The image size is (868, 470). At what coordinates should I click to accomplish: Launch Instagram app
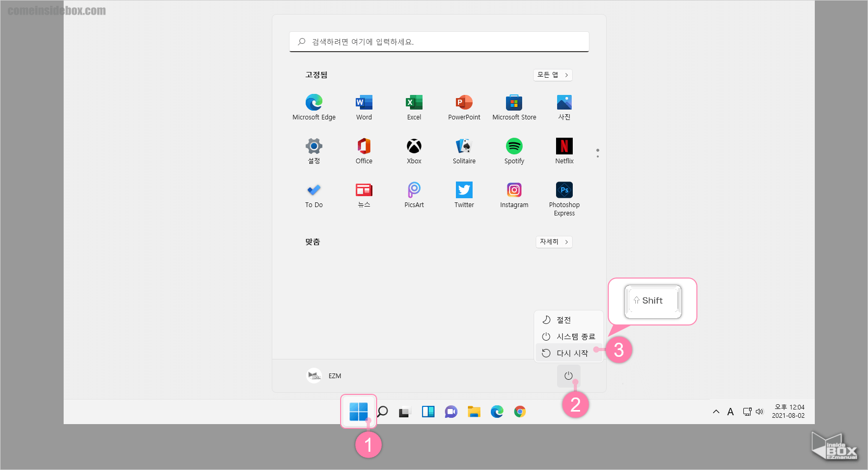point(514,195)
